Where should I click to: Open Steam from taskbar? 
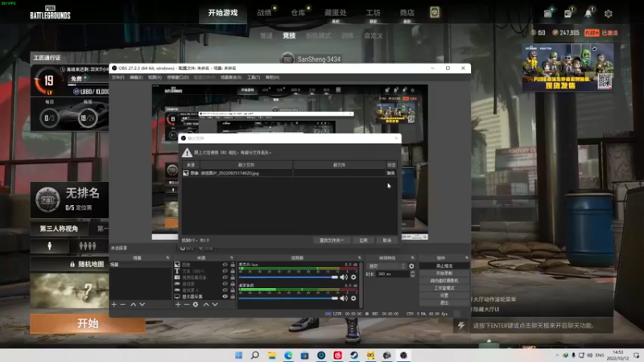354,355
